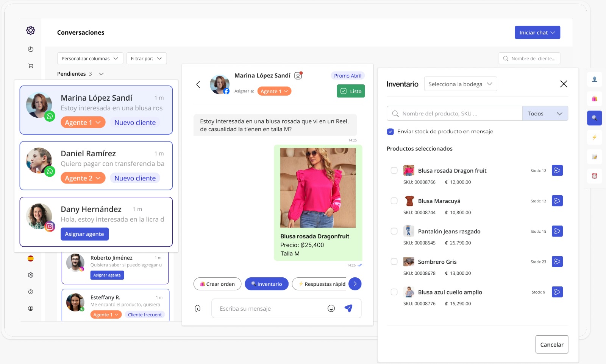Uncheck Enviar stock de producto en mensaje
The width and height of the screenshot is (606, 364).
(x=390, y=132)
